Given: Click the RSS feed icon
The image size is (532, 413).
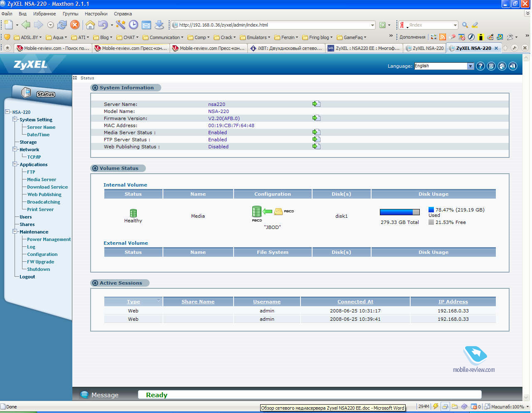Looking at the screenshot, I should coord(443,37).
